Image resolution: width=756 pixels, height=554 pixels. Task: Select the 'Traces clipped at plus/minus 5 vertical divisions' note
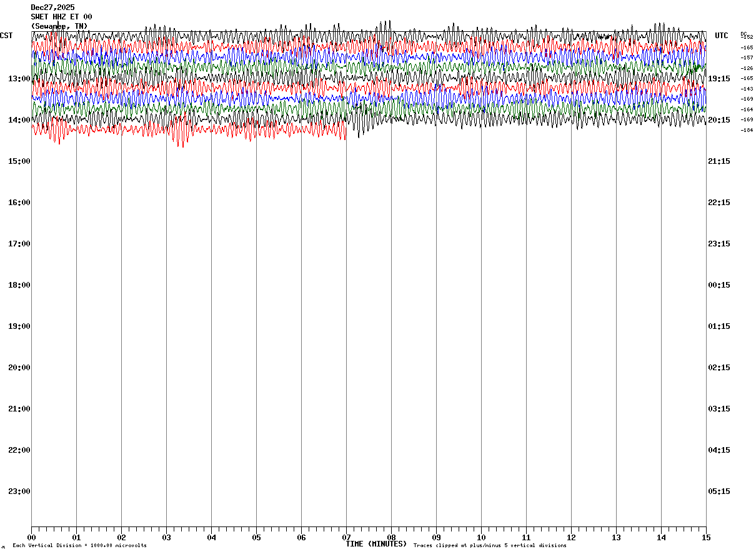pos(490,546)
